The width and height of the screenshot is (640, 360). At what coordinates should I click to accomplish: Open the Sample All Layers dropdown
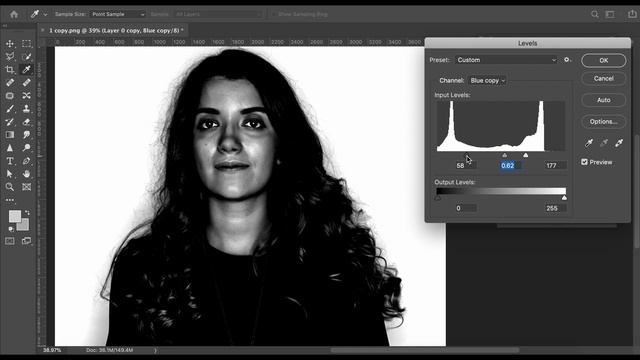point(218,14)
